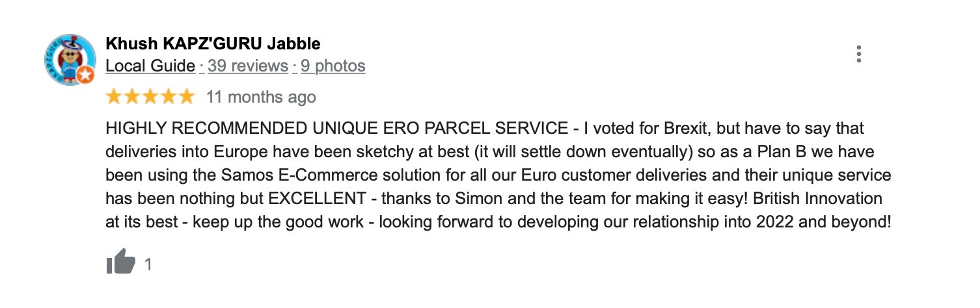
Task: Click the second rating star
Action: pyautogui.click(x=132, y=97)
